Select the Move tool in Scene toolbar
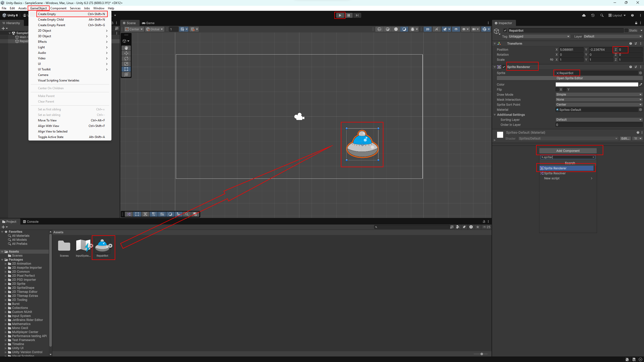The image size is (644, 362). pos(126,53)
